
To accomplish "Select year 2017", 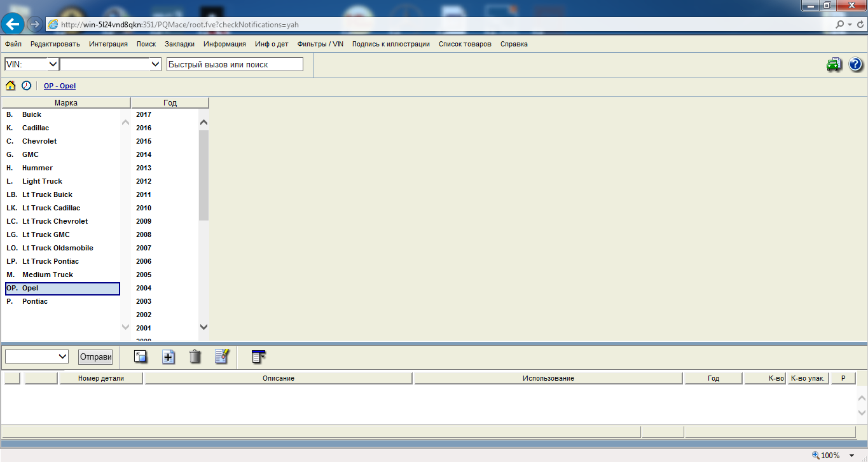I will (x=144, y=114).
